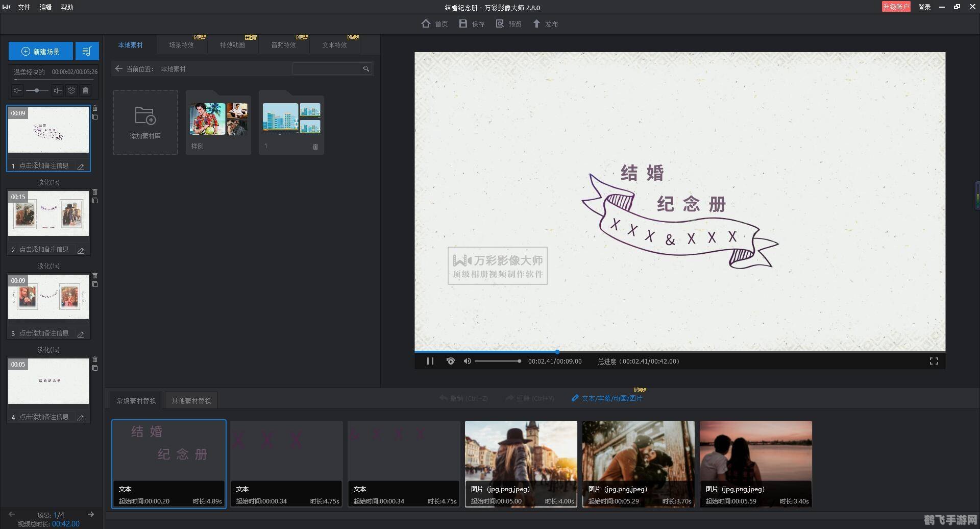Click the 登录 link
This screenshot has width=980, height=529.
coord(924,7)
